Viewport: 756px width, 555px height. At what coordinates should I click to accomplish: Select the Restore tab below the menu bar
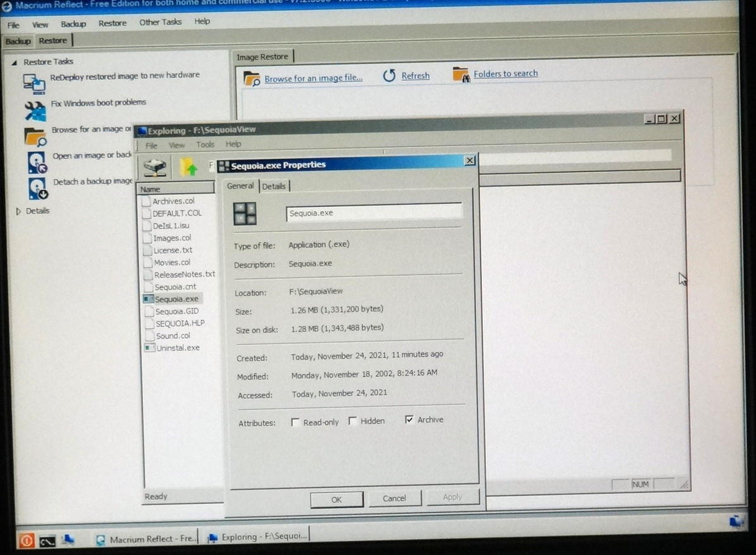pos(53,41)
